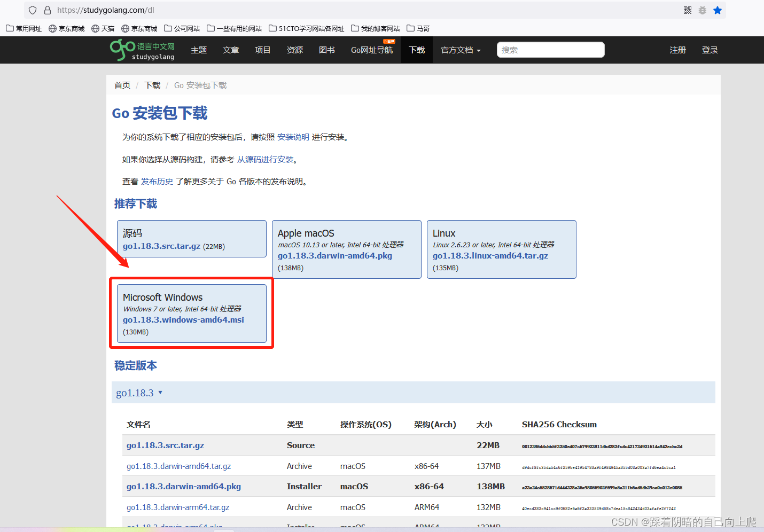Click the 推荐下载 heading

[136, 204]
